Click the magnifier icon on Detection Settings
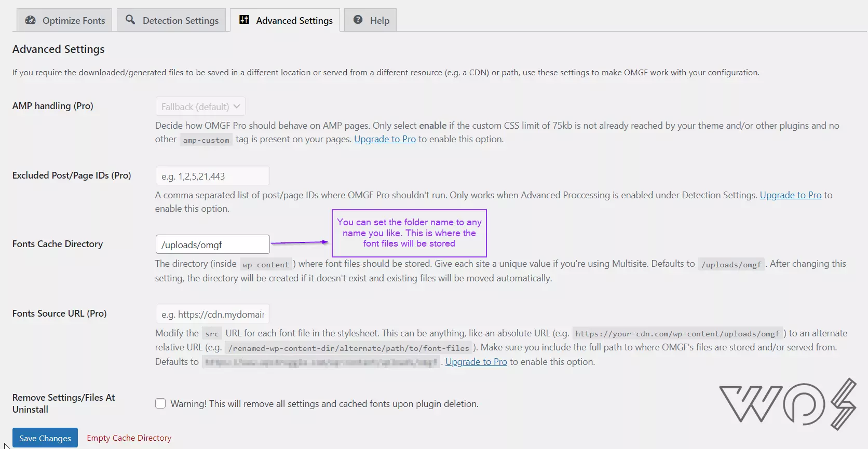Viewport: 868px width, 449px height. pyautogui.click(x=130, y=20)
